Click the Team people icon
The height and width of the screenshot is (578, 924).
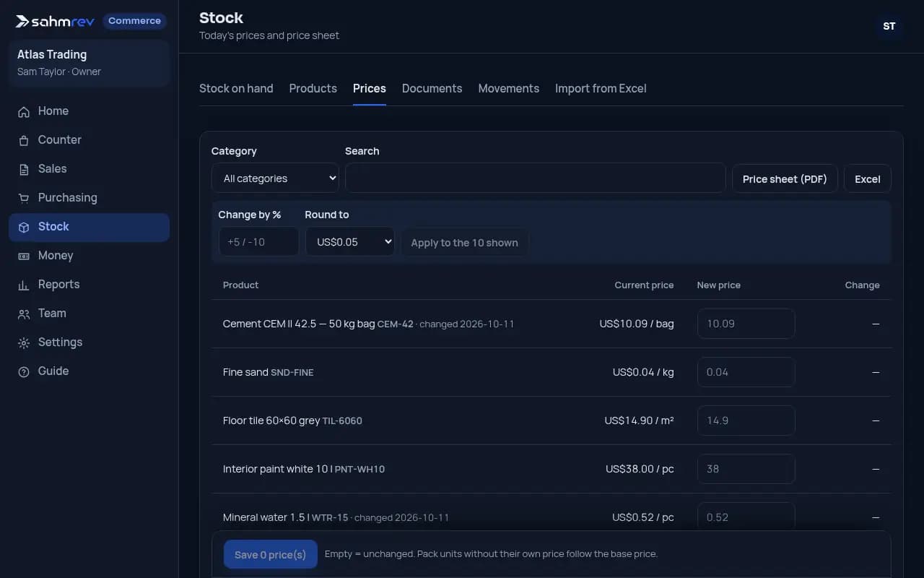[x=24, y=314]
